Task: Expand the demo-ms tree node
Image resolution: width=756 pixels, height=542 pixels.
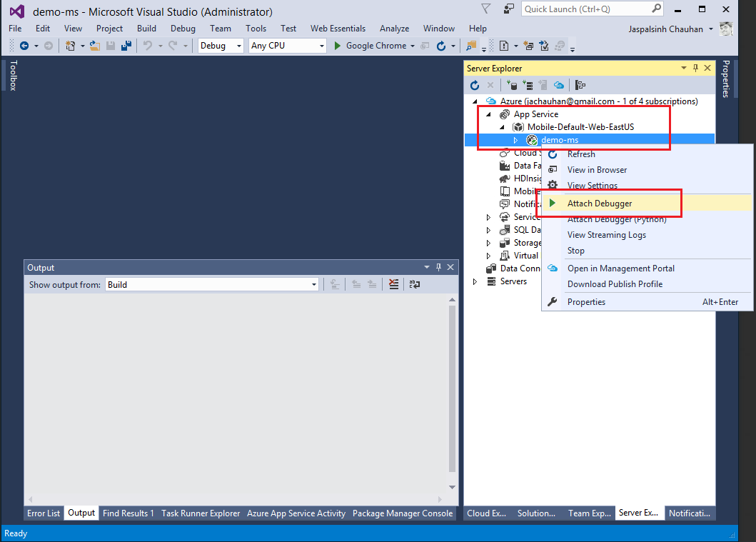Action: (x=515, y=141)
